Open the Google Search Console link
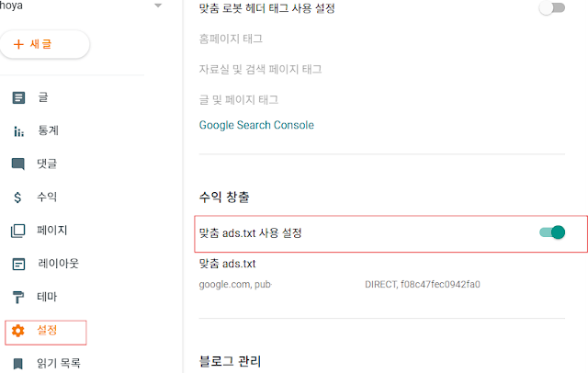Screen dimensions: 588x373 click(256, 125)
